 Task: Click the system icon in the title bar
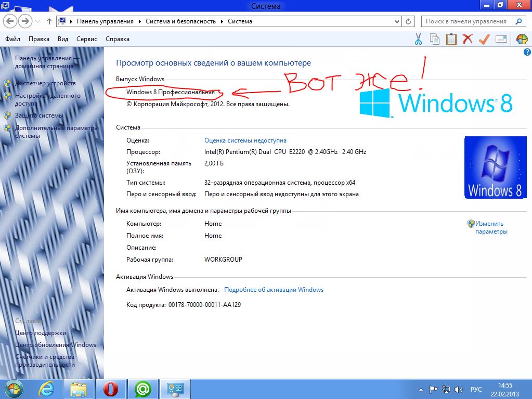[x=5, y=5]
